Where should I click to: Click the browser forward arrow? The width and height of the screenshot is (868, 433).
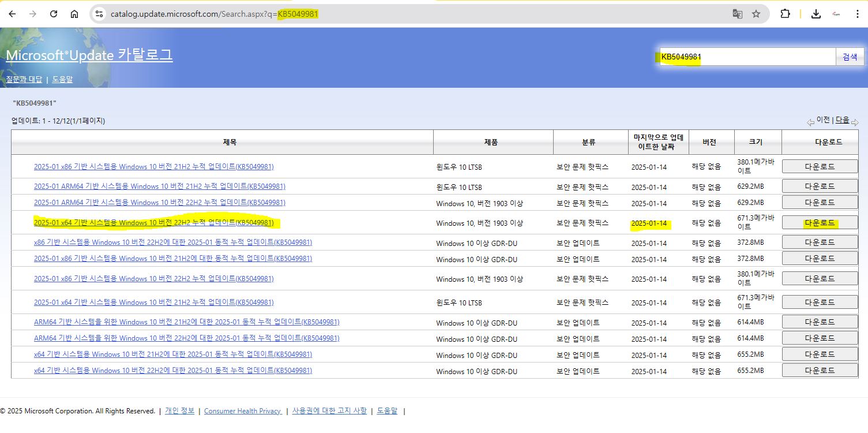click(x=33, y=14)
